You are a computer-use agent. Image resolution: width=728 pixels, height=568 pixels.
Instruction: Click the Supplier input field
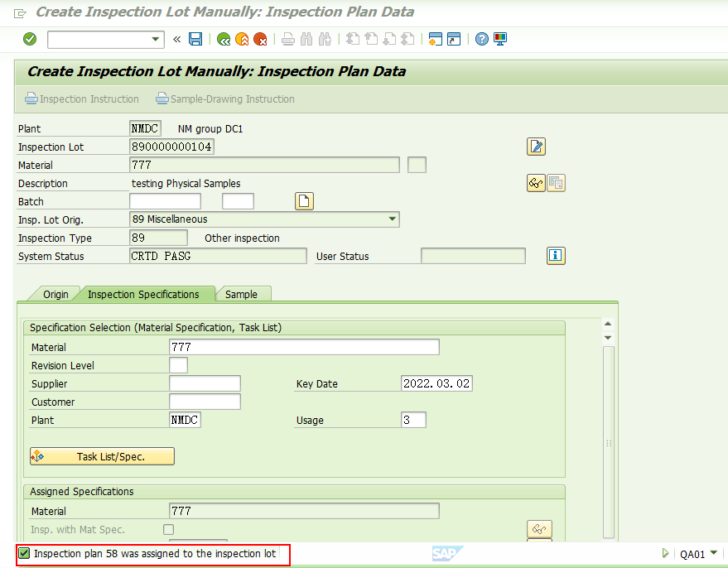(205, 383)
